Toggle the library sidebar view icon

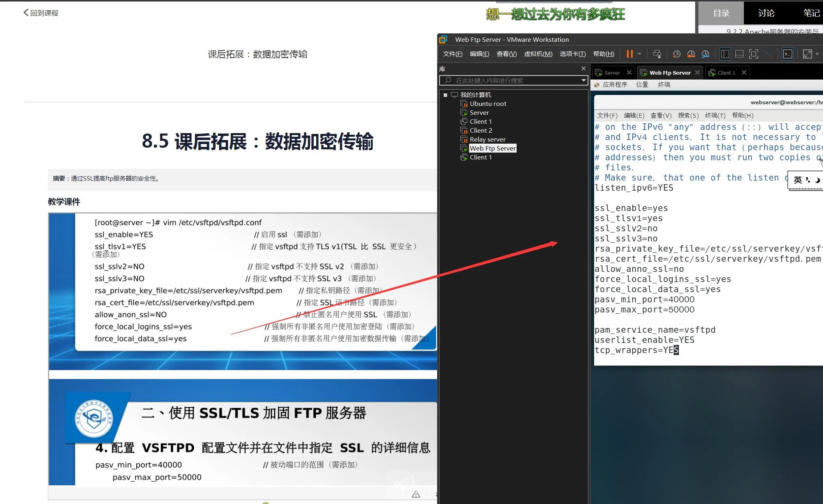click(725, 54)
